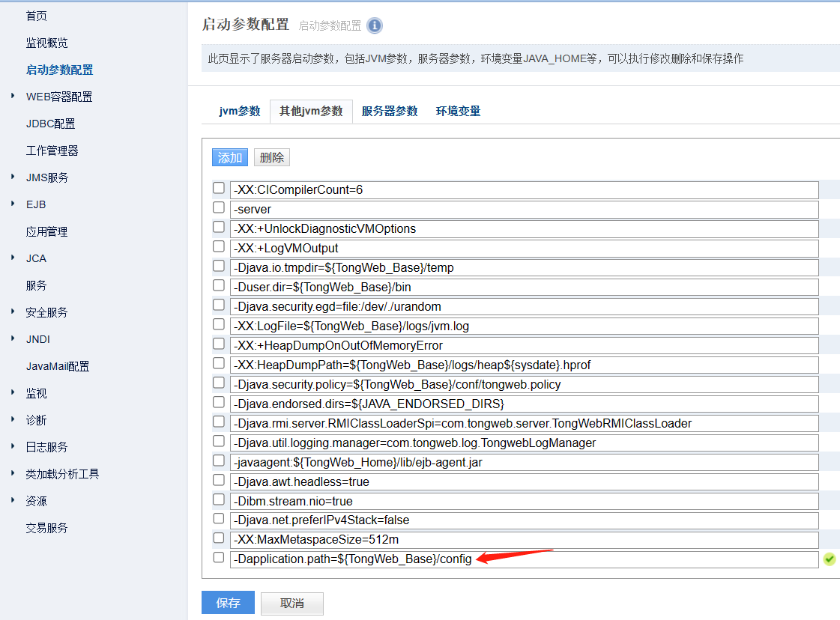Focus the -Dibm.stream.nio=true text field
The image size is (840, 620).
[523, 502]
